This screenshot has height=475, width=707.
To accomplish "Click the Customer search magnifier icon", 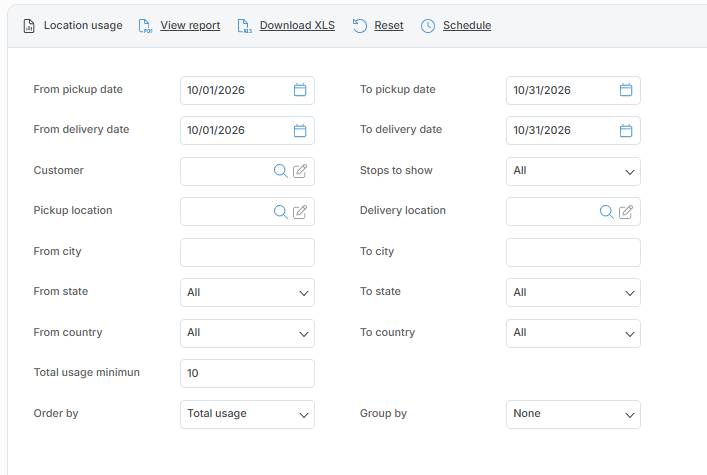I will 280,171.
